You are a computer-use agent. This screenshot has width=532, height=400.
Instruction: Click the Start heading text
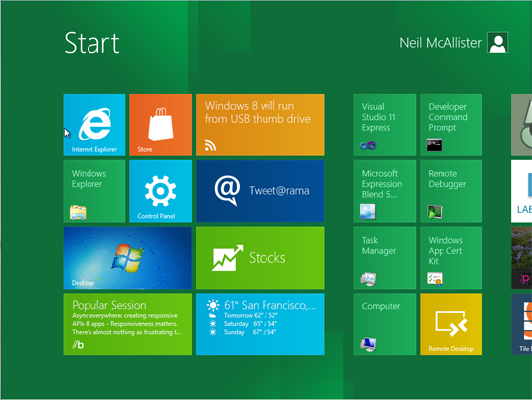click(91, 43)
